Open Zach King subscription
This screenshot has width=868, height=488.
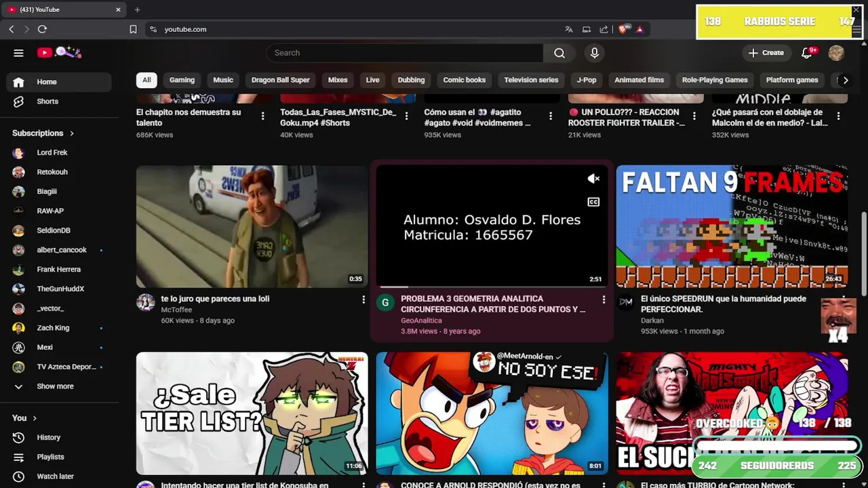point(58,328)
